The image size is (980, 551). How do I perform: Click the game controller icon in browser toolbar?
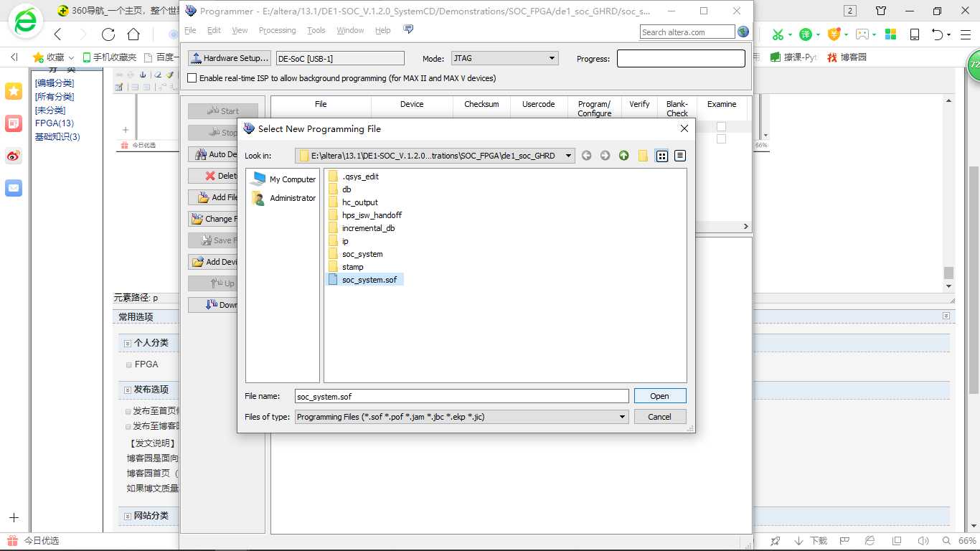point(862,34)
